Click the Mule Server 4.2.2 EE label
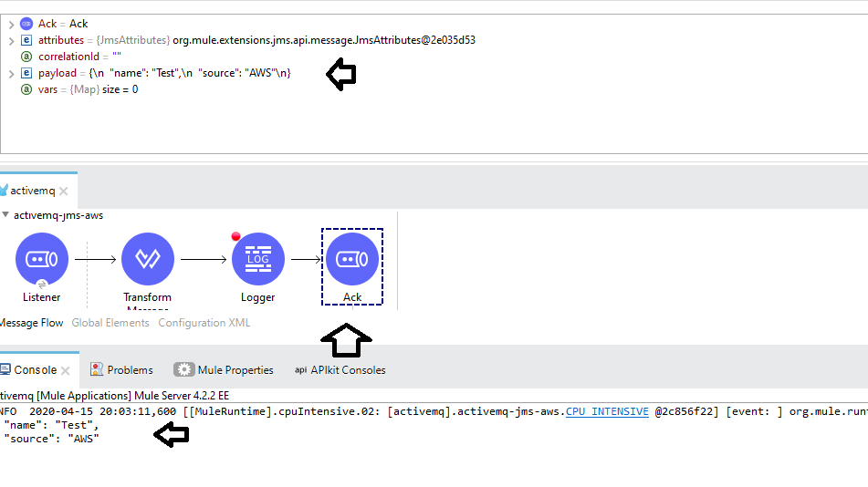868x487 pixels. pyautogui.click(x=182, y=396)
